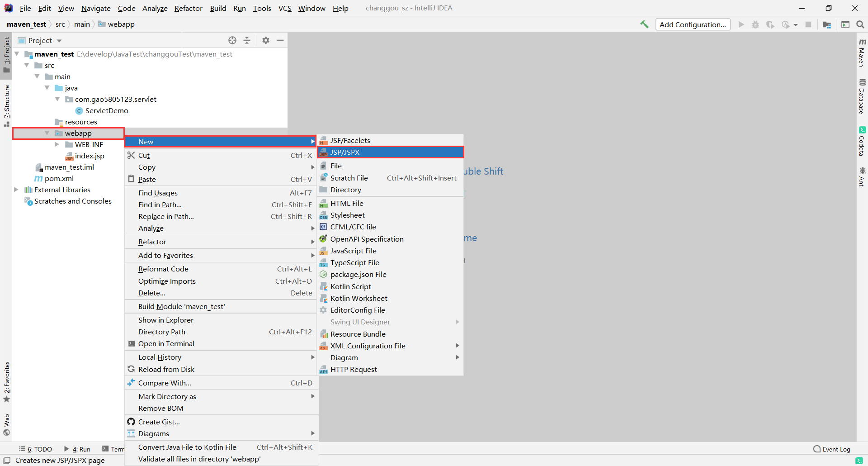The image size is (868, 466).
Task: Open the Ant tool window
Action: pos(862,176)
